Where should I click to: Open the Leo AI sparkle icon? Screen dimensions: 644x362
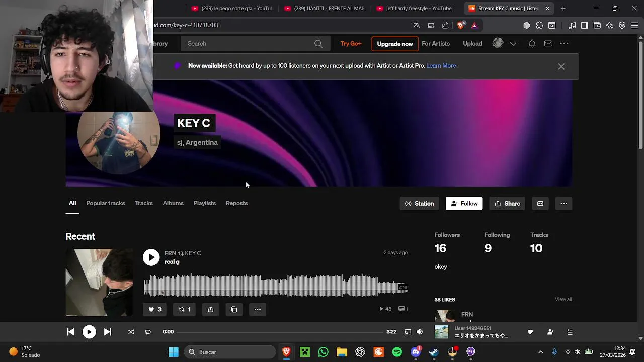pyautogui.click(x=609, y=25)
